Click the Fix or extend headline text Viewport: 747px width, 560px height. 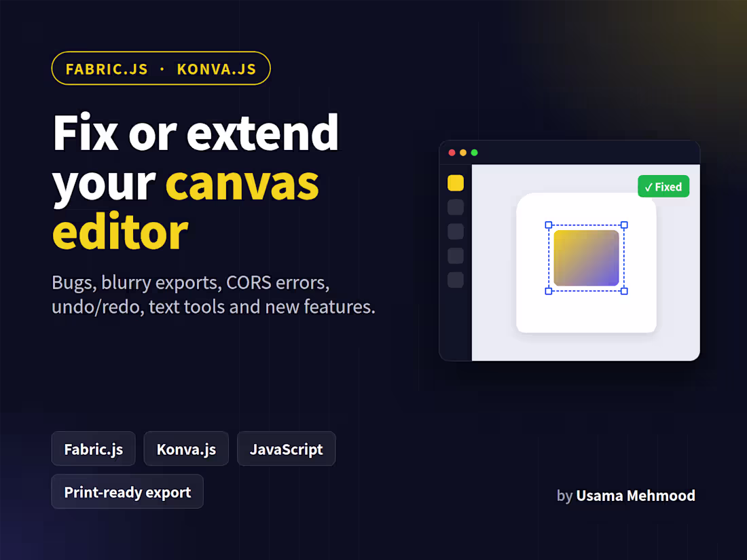click(x=196, y=133)
